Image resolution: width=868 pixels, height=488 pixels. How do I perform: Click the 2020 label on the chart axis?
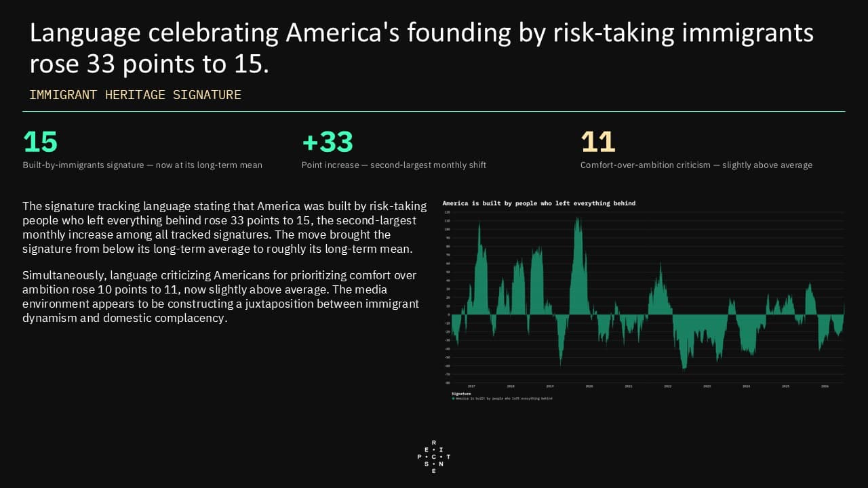tap(589, 386)
